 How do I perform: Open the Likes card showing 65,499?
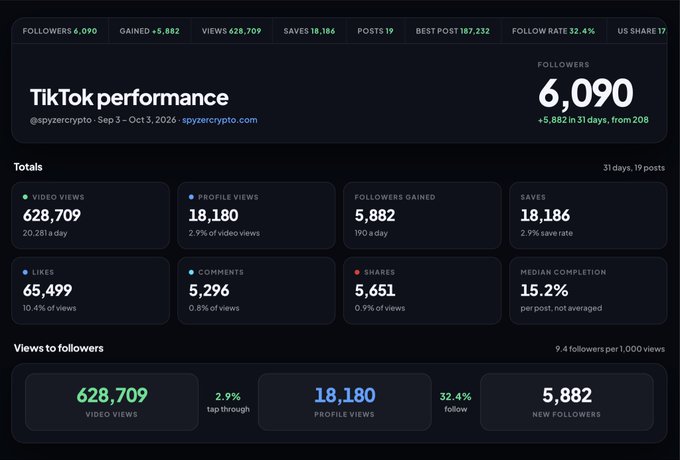pos(91,291)
